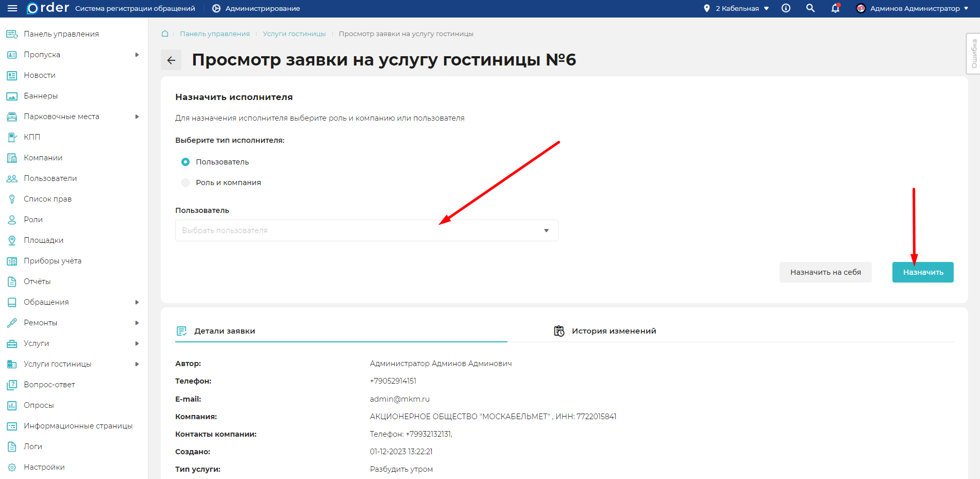Click the notification bell icon
The image size is (980, 479).
click(x=835, y=9)
